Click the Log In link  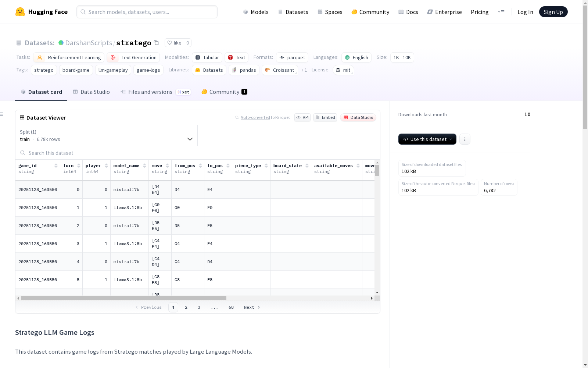pos(525,12)
